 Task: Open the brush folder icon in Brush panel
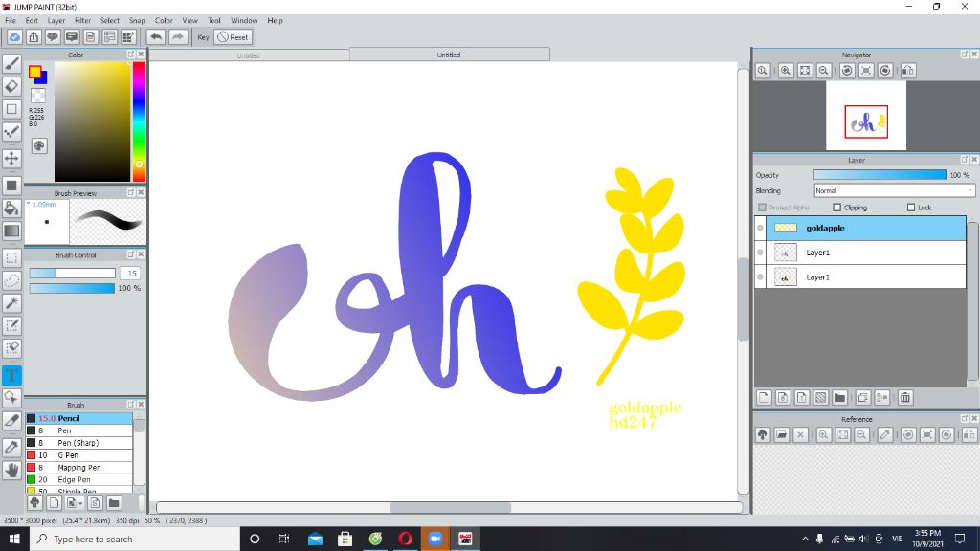pyautogui.click(x=114, y=502)
